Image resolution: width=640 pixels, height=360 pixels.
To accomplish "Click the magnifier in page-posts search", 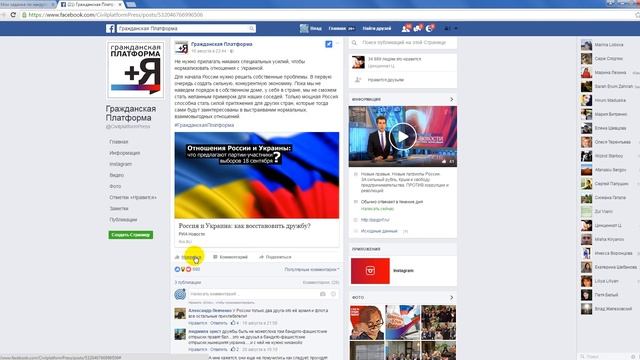I will [354, 43].
